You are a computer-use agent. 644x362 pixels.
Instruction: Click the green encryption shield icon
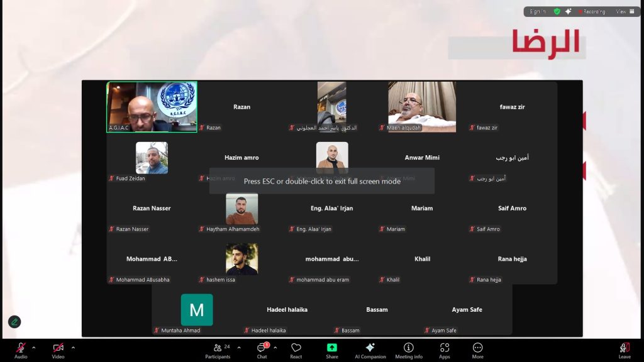click(x=557, y=11)
